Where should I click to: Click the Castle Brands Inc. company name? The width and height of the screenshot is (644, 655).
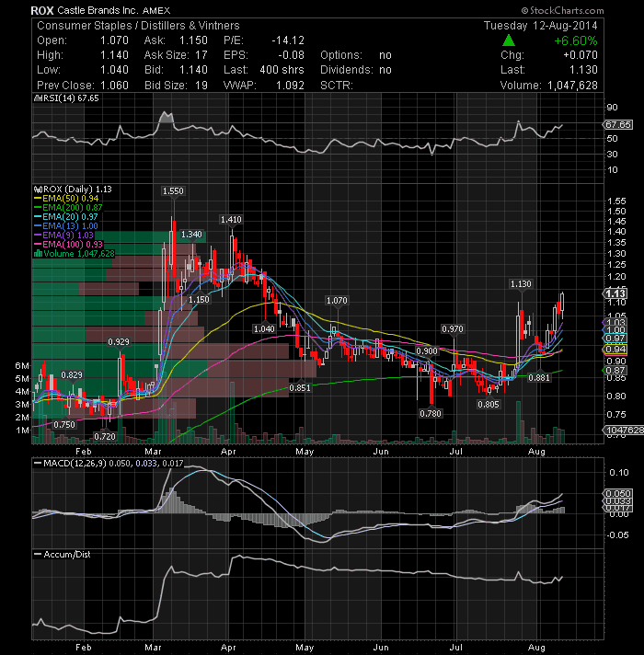click(x=98, y=10)
